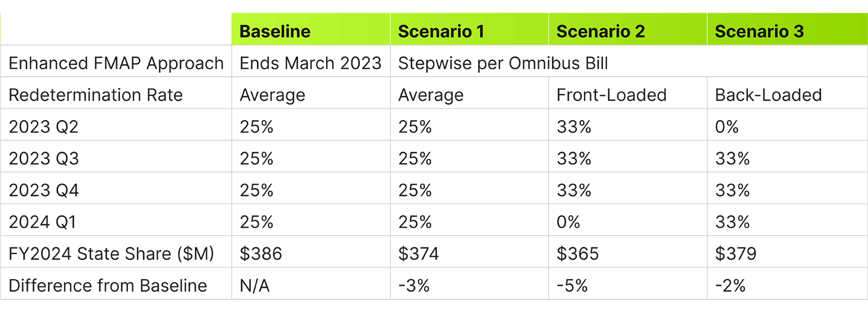
Task: Select the Scenario 1 header cell
Action: pyautogui.click(x=469, y=29)
